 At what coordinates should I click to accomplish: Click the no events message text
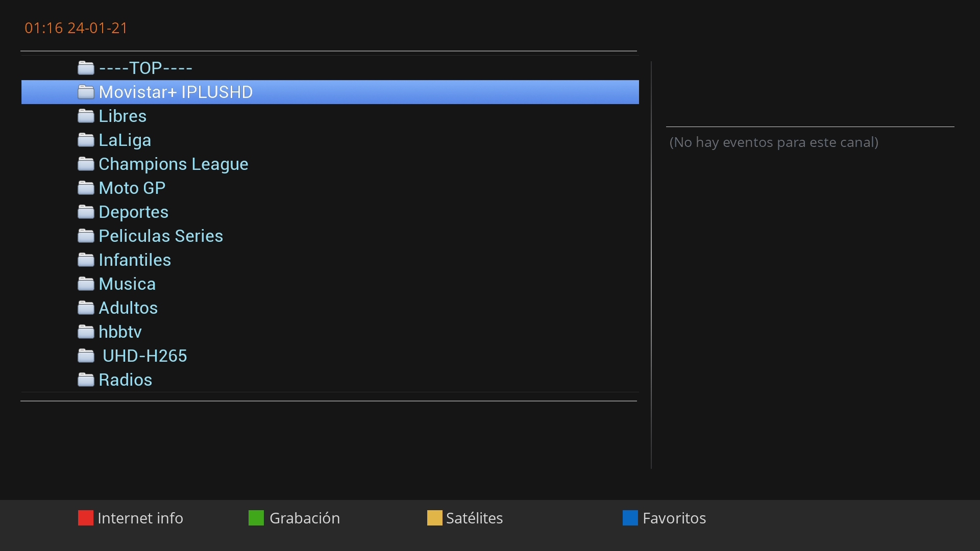(773, 142)
